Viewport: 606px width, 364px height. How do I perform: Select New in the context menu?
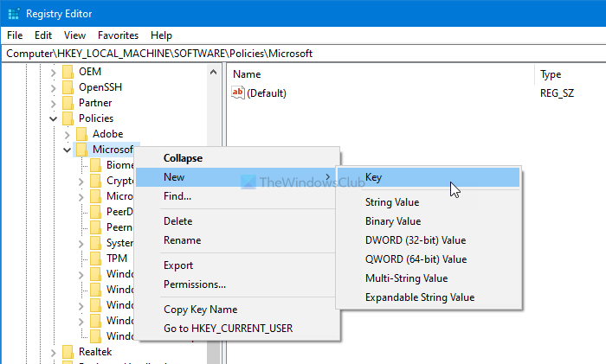click(236, 177)
